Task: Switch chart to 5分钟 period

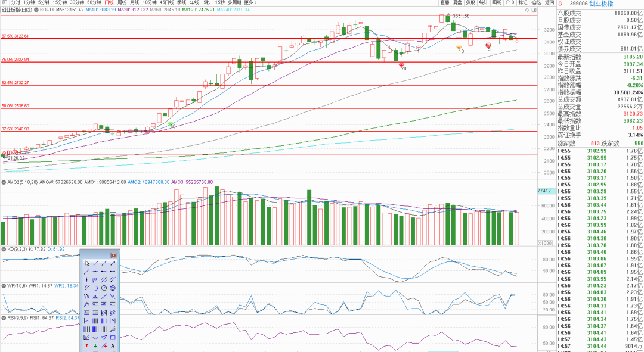Action: pyautogui.click(x=44, y=2)
